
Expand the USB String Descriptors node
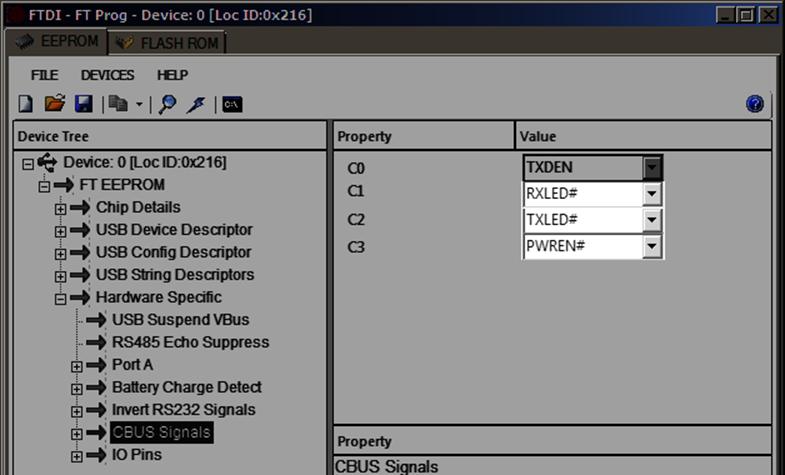coord(61,276)
